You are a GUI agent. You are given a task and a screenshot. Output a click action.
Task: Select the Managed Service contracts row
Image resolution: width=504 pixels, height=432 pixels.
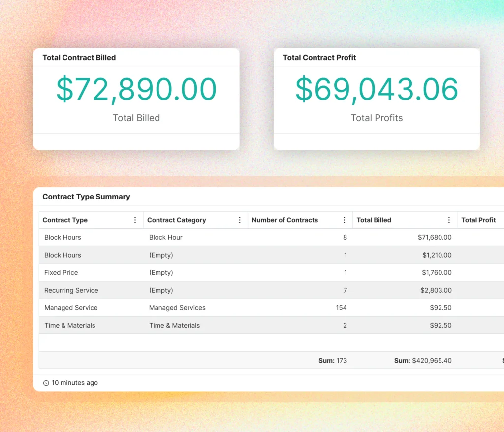[70, 307]
